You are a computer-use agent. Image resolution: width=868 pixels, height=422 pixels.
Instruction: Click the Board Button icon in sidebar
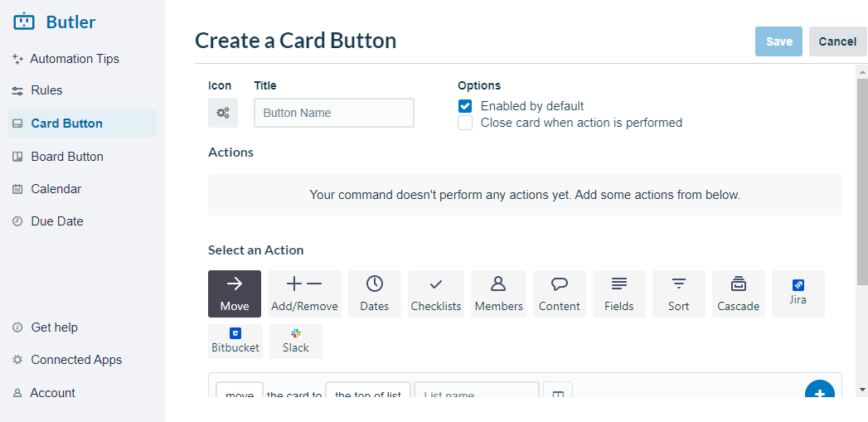[17, 157]
